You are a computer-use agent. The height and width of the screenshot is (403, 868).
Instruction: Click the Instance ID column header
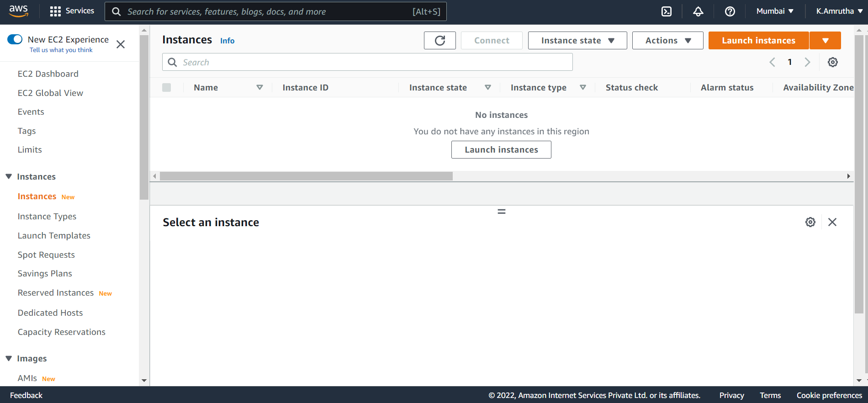[x=305, y=87]
